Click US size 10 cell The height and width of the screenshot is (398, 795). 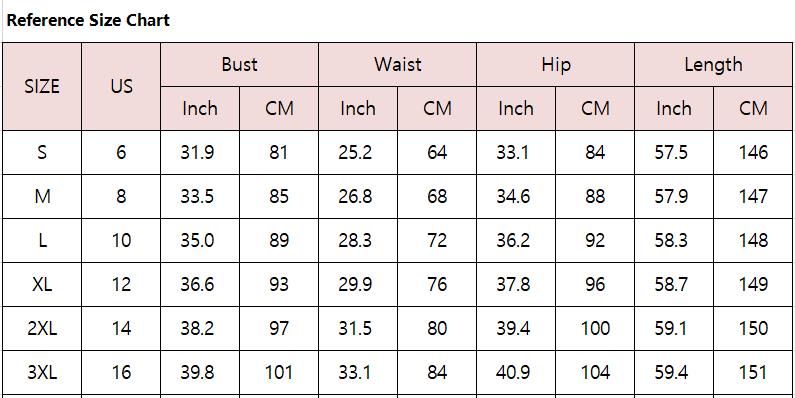121,240
